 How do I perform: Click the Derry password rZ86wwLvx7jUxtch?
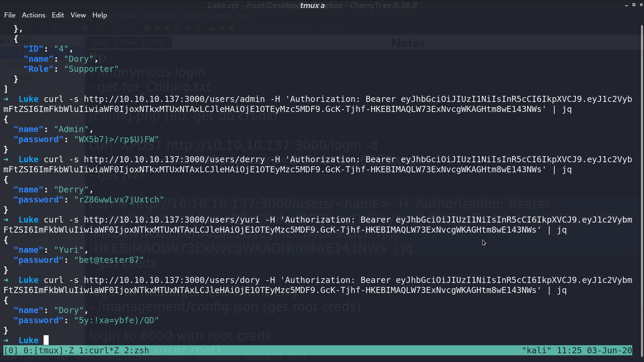point(119,200)
